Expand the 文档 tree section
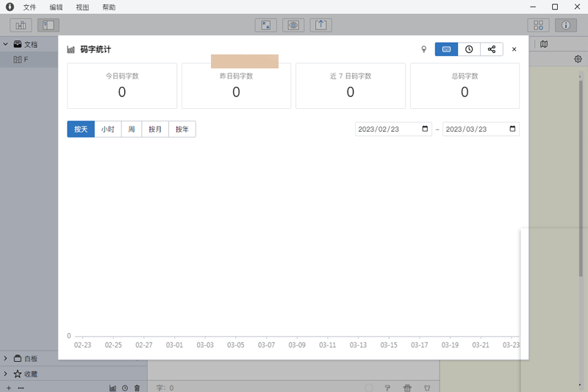Image resolution: width=588 pixels, height=392 pixels. pyautogui.click(x=6, y=44)
